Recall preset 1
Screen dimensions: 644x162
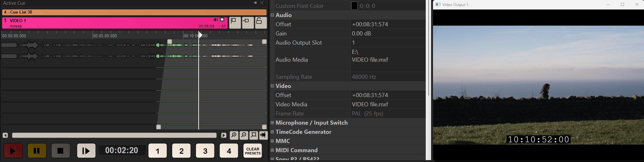click(x=157, y=151)
